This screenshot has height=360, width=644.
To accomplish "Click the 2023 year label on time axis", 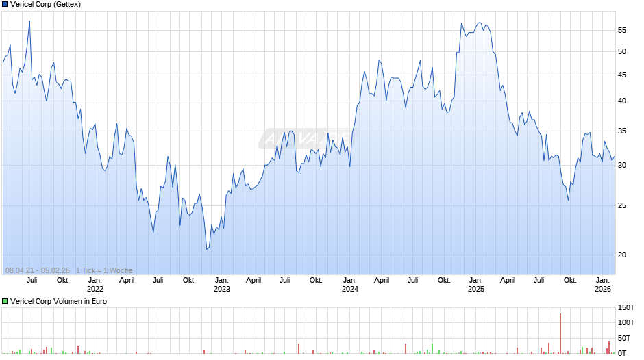I will (x=222, y=289).
